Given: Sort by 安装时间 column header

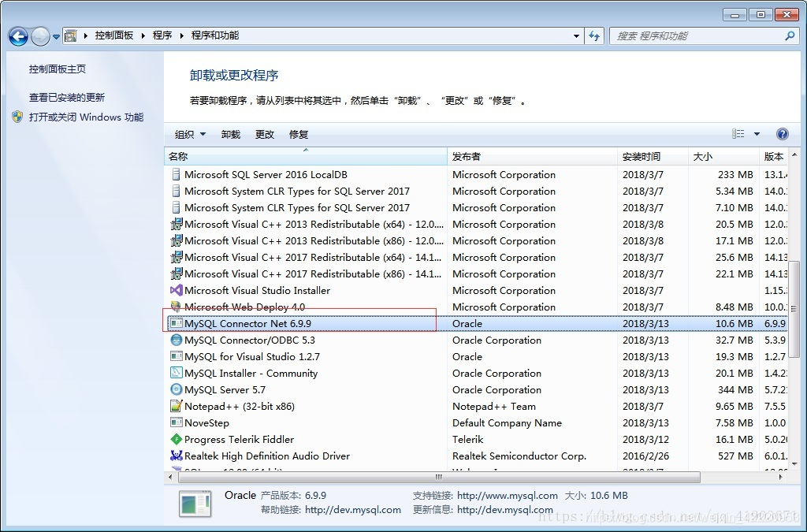Looking at the screenshot, I should click(653, 156).
